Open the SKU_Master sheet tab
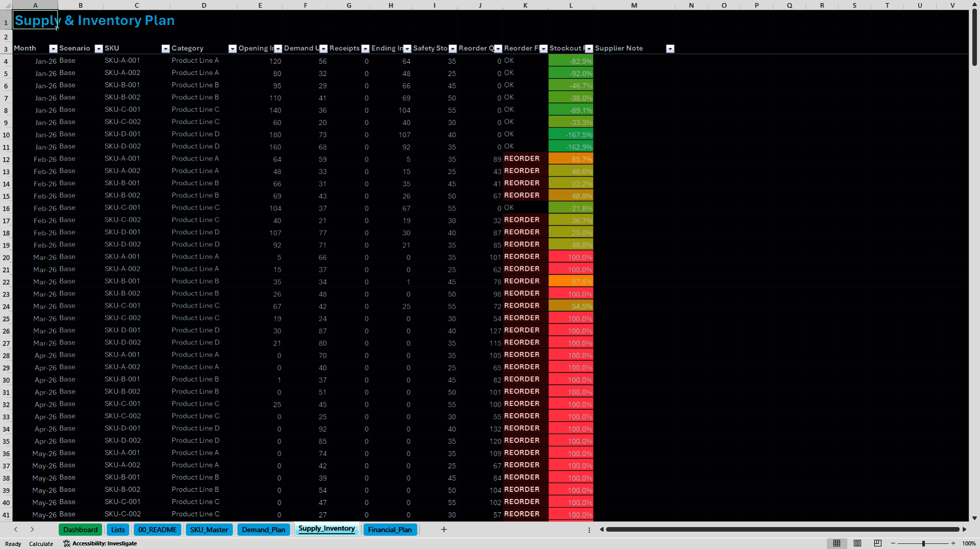 point(209,530)
